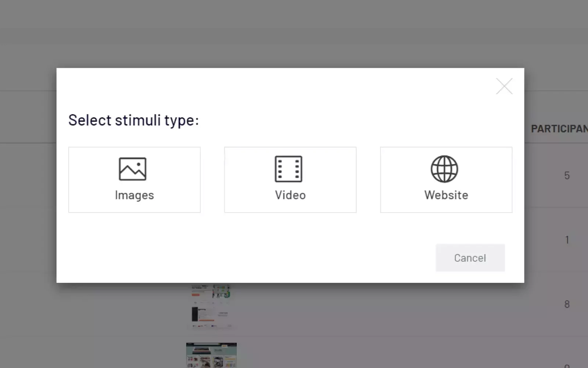Click the colon after 'Select stimuli type'

pyautogui.click(x=197, y=121)
